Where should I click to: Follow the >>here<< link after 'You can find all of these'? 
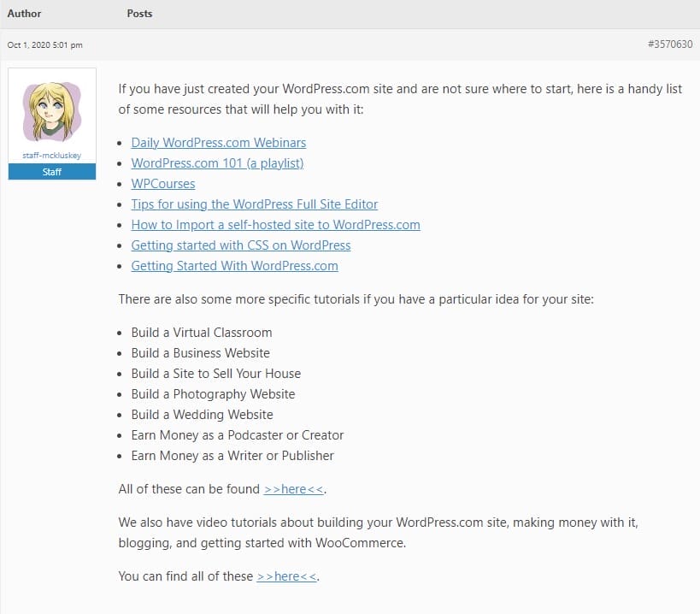(286, 576)
